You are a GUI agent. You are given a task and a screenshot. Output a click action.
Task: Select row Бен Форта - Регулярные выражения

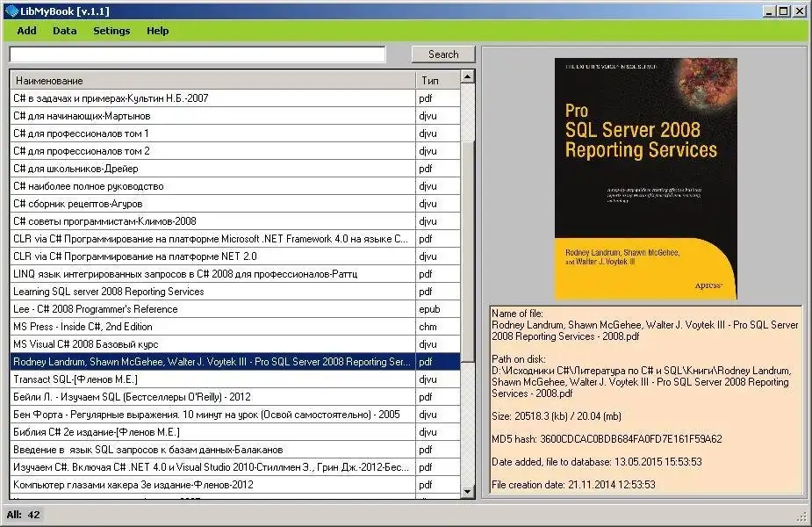pos(235,415)
